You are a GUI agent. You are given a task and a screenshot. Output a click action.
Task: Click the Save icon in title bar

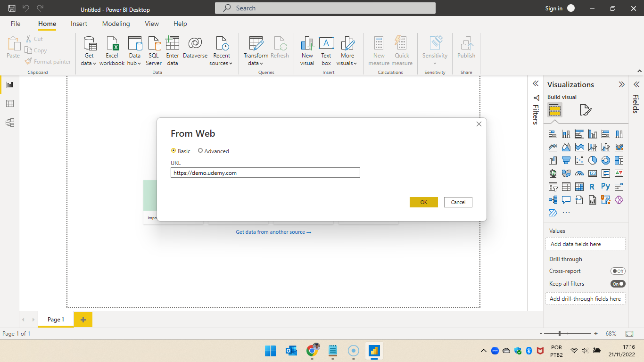pos(12,8)
